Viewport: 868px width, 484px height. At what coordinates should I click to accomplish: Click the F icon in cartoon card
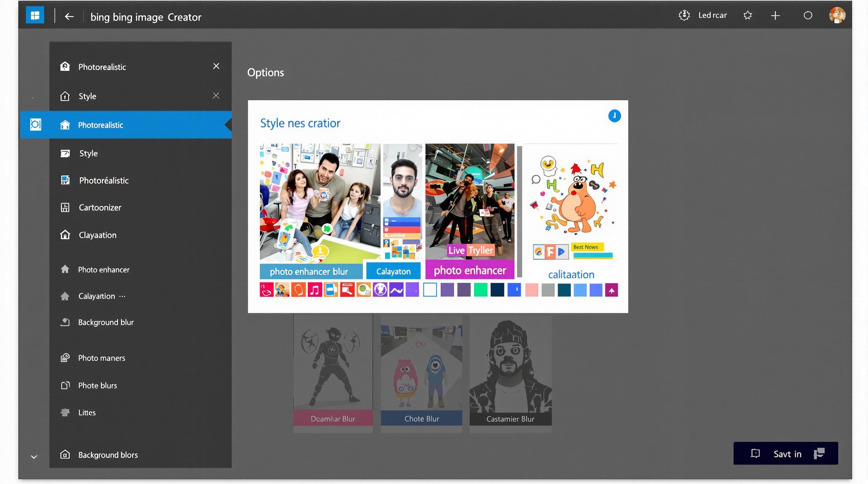click(550, 252)
